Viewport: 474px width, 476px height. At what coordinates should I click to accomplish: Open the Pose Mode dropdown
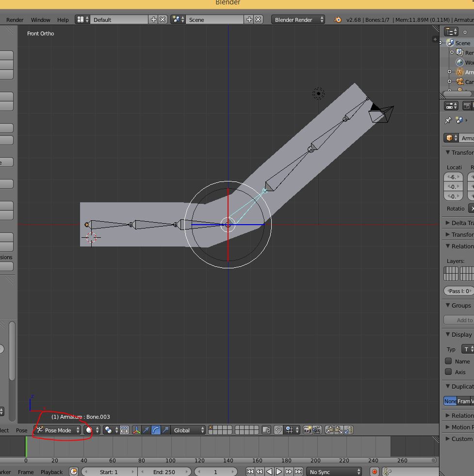[59, 430]
